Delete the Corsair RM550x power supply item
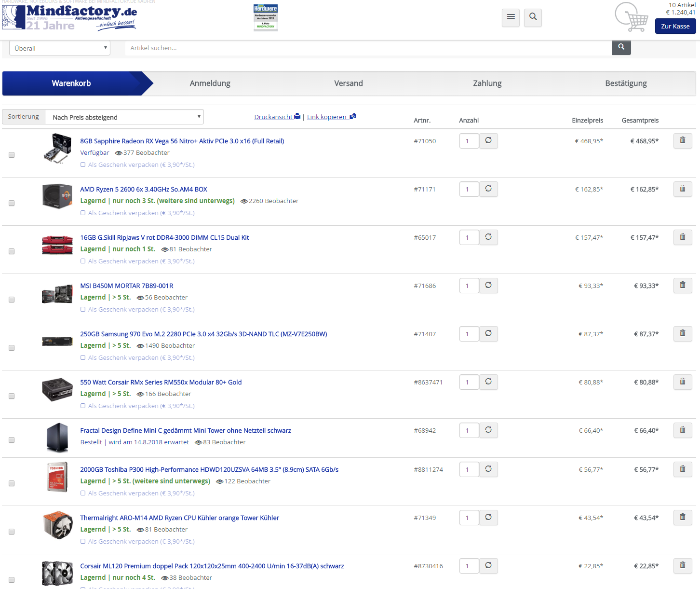The image size is (700, 589). [x=683, y=382]
